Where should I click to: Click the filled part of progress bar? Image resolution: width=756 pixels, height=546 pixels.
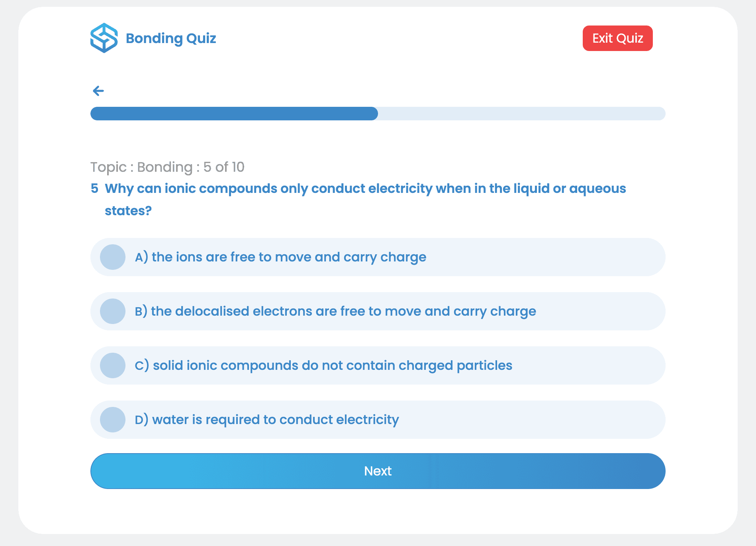click(234, 114)
